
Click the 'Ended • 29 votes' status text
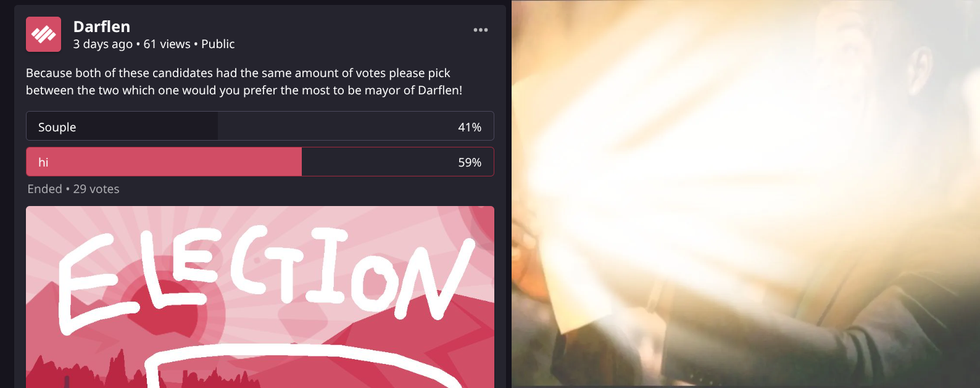click(x=73, y=189)
